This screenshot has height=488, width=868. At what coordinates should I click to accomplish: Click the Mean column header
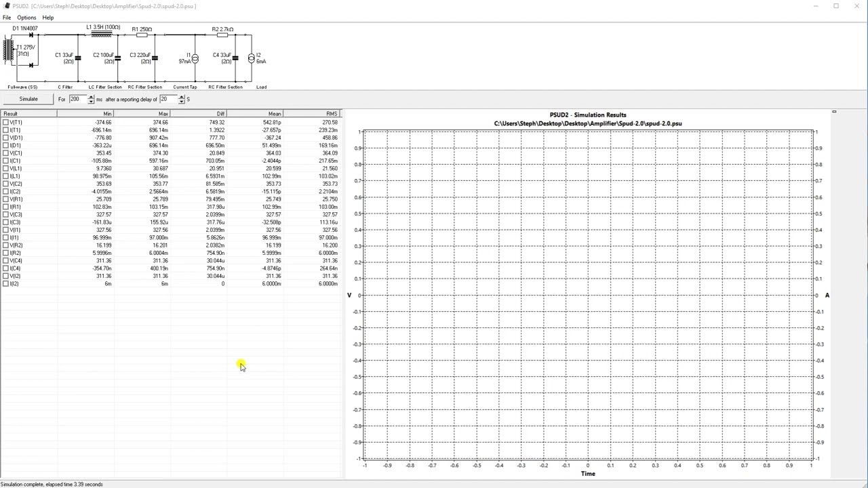[x=254, y=114]
